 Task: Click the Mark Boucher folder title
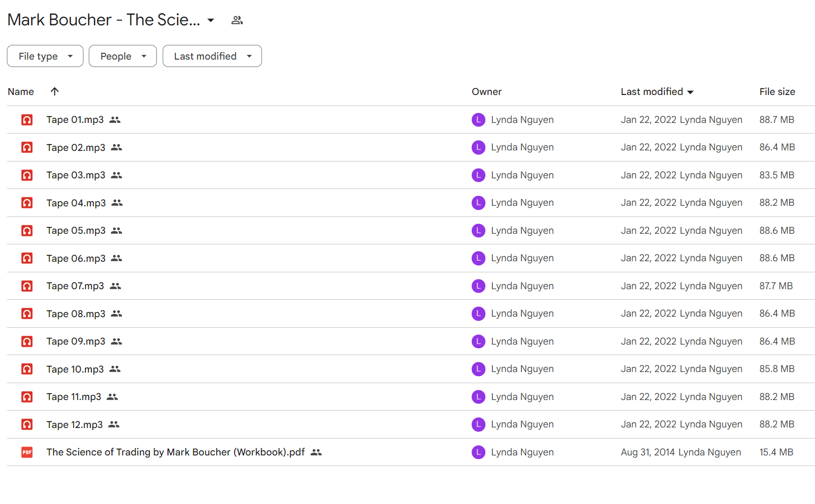pos(104,20)
